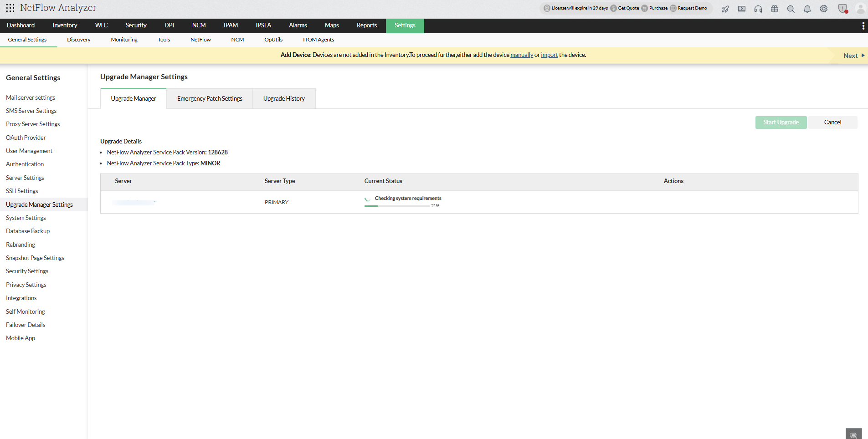Click the gear icon in the header
Viewport: 868px width, 439px height.
coord(824,9)
